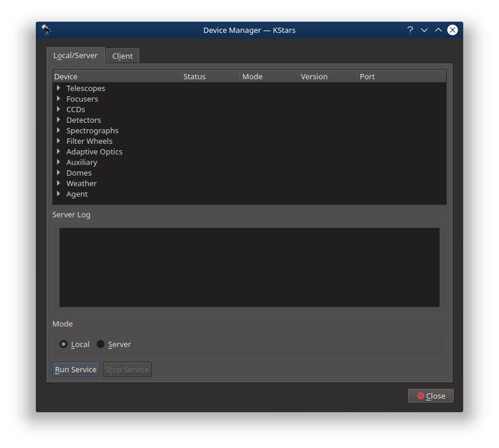Select the Server mode radio button
This screenshot has height=448, width=499.
(100, 344)
